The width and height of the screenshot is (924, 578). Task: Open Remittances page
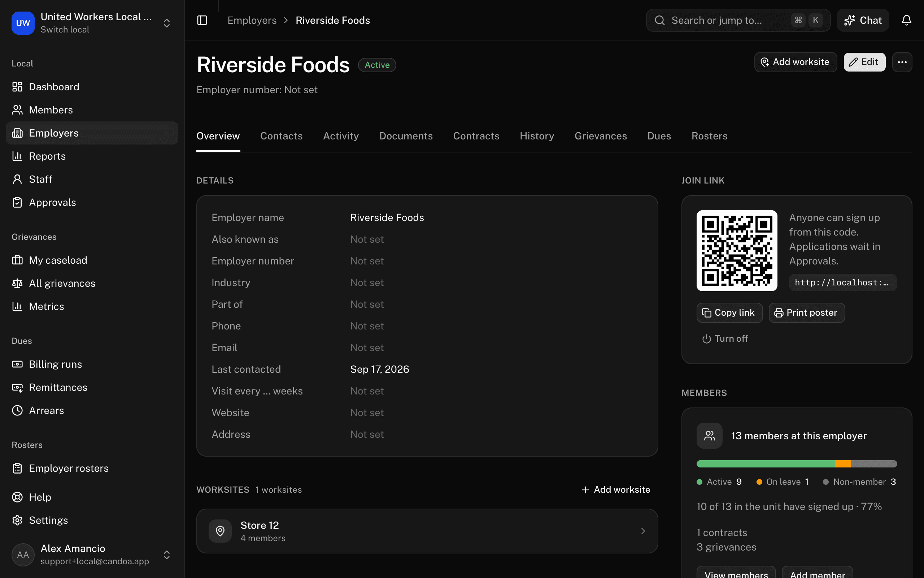pyautogui.click(x=92, y=387)
